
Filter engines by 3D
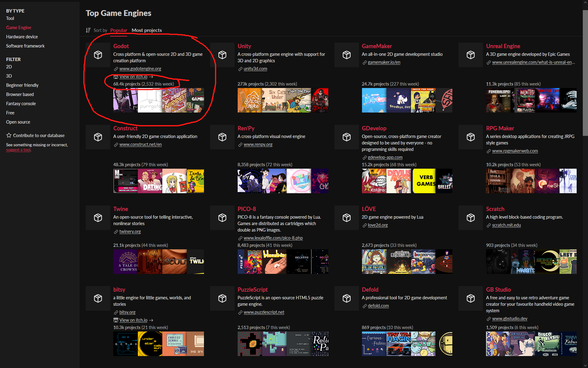[x=9, y=76]
